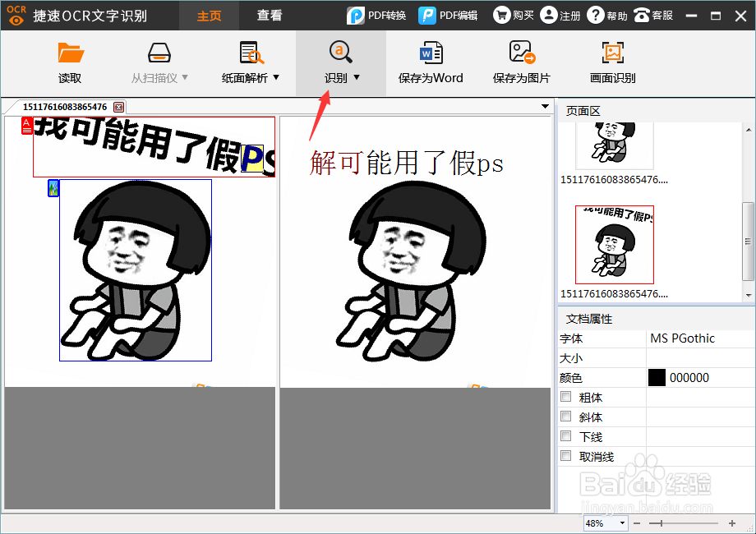Contact 客服 customer service
The image size is (756, 534).
click(653, 15)
